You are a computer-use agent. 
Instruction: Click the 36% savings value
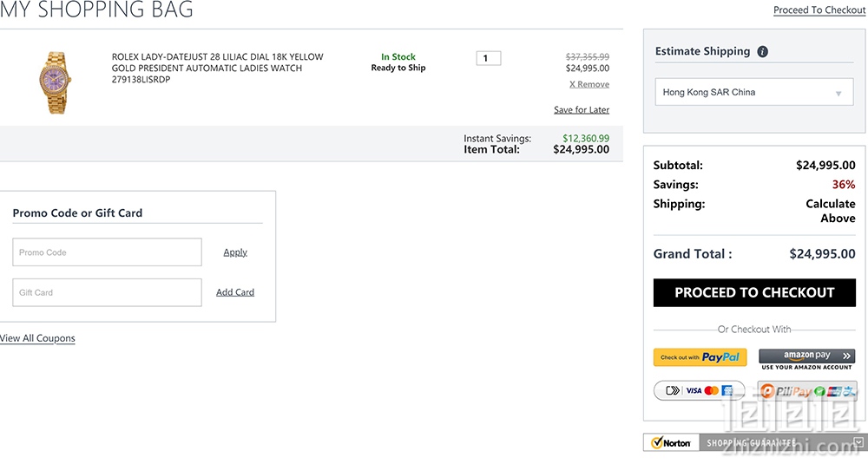[844, 184]
